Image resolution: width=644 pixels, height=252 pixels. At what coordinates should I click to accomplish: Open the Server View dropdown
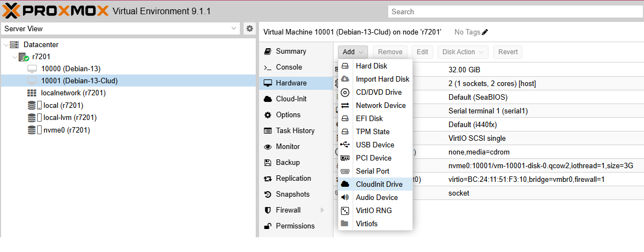click(x=234, y=28)
